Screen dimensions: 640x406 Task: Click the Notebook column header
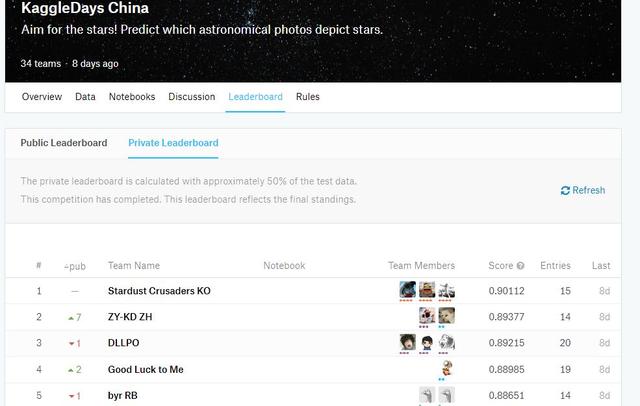click(284, 266)
